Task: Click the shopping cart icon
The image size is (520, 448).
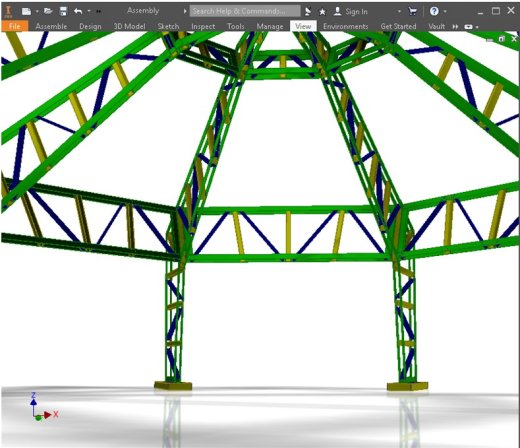Action: (x=413, y=11)
